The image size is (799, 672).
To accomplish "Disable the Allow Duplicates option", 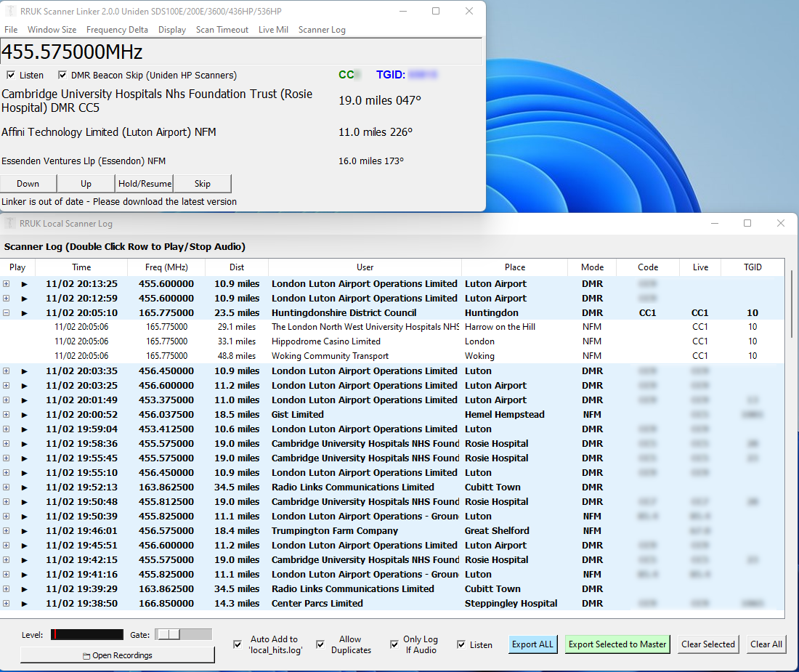I will 320,644.
